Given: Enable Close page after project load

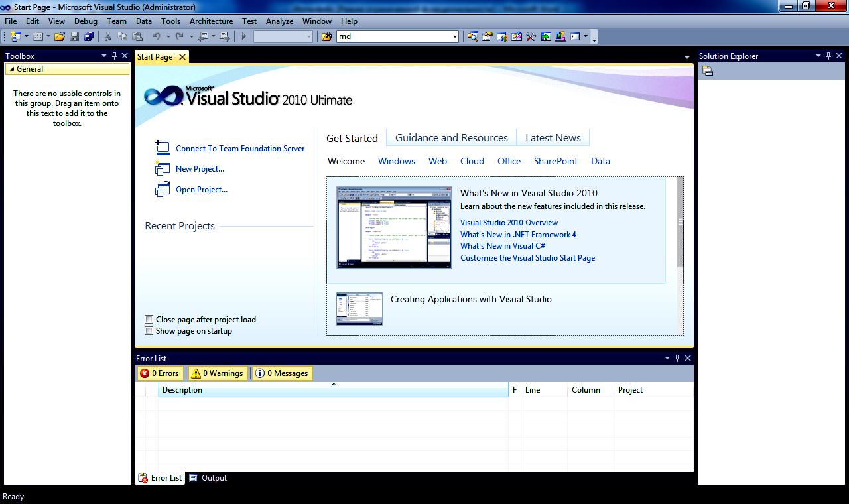Looking at the screenshot, I should [149, 320].
